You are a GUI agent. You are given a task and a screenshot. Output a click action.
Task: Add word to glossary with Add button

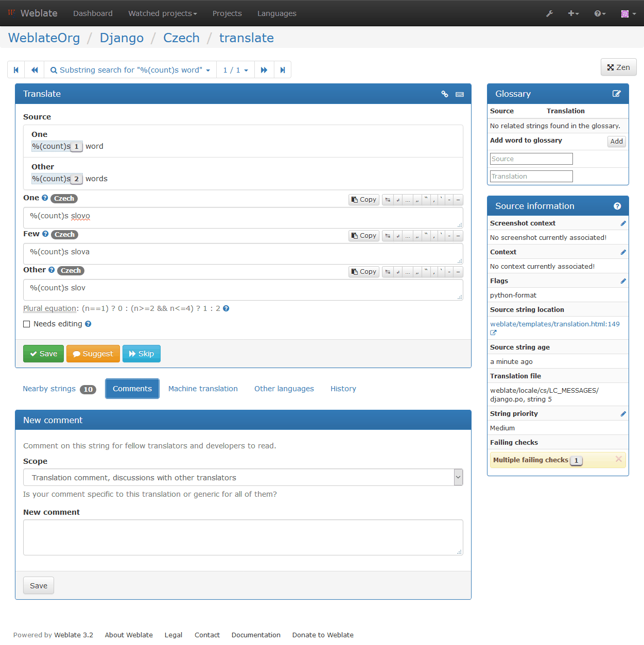[x=617, y=142]
